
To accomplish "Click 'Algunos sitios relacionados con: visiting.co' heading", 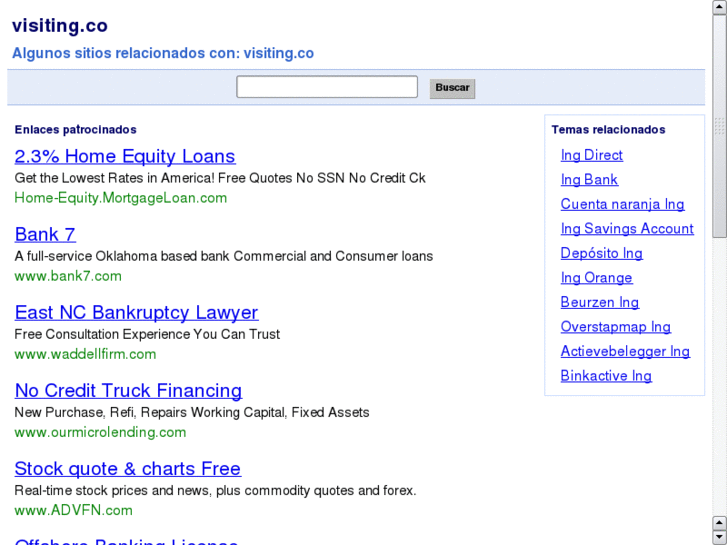I will point(163,53).
